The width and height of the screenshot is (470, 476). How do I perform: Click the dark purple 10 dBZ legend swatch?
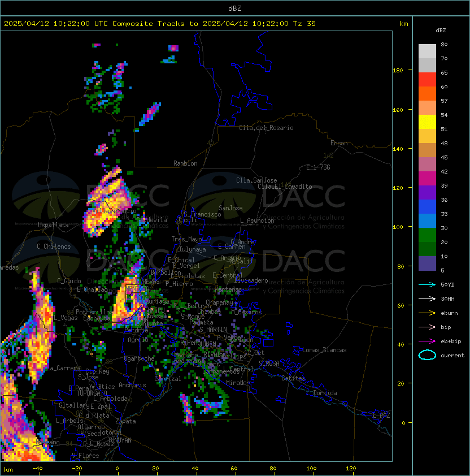(427, 263)
